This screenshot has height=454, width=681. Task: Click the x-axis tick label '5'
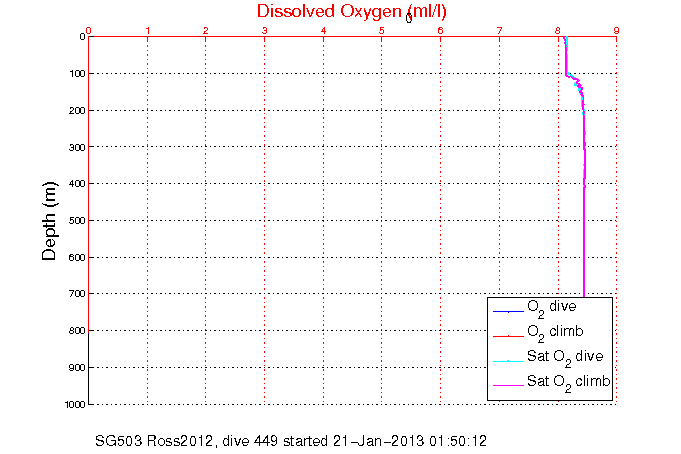pos(381,31)
